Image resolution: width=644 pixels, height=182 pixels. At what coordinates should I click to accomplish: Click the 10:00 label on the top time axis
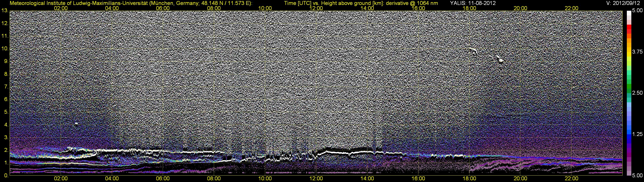click(x=265, y=8)
